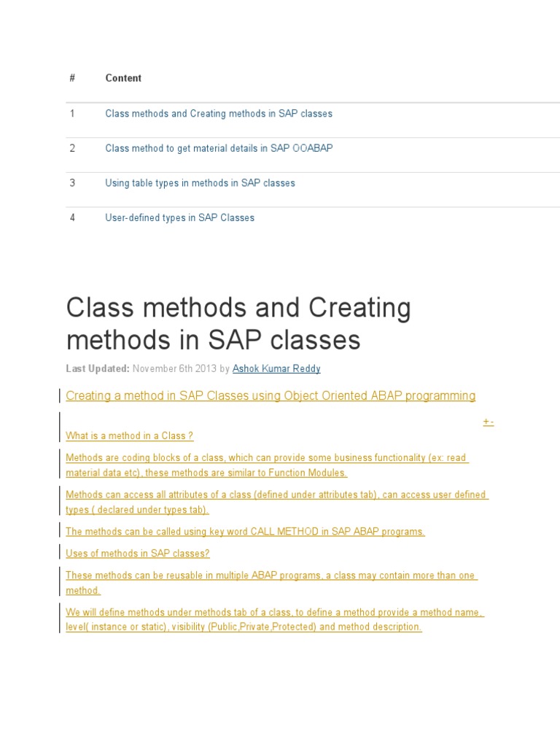This screenshot has width=560, height=747.
Task: Select row number 3 in the table
Action: [72, 183]
